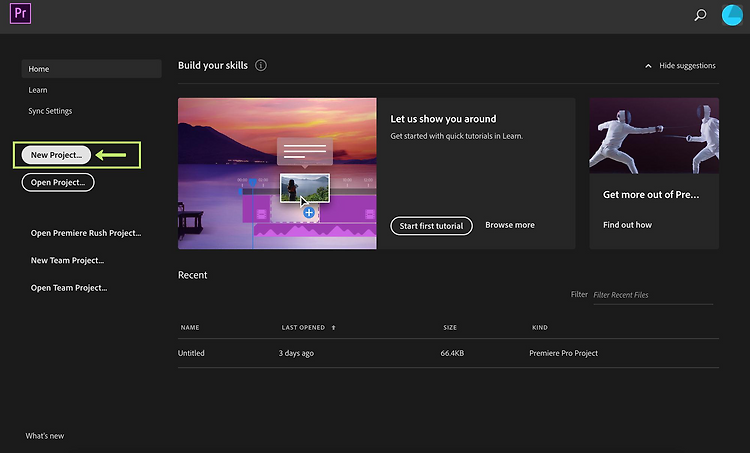The width and height of the screenshot is (750, 453).
Task: Focus the Filter Recent Files field
Action: click(653, 295)
